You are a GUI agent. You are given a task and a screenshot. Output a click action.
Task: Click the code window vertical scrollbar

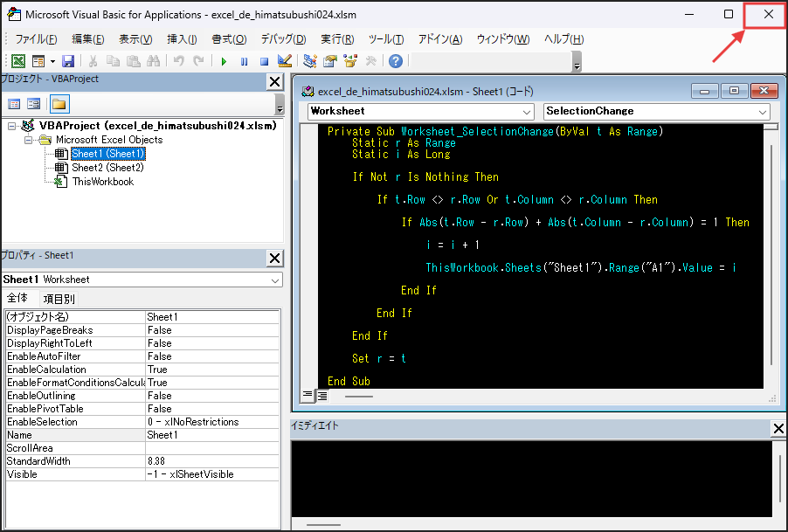pyautogui.click(x=771, y=256)
